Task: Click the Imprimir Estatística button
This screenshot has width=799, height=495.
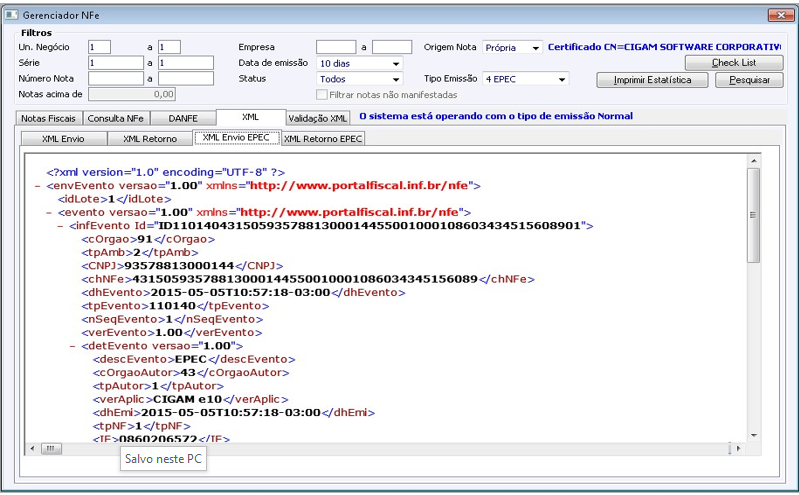Action: pyautogui.click(x=652, y=80)
